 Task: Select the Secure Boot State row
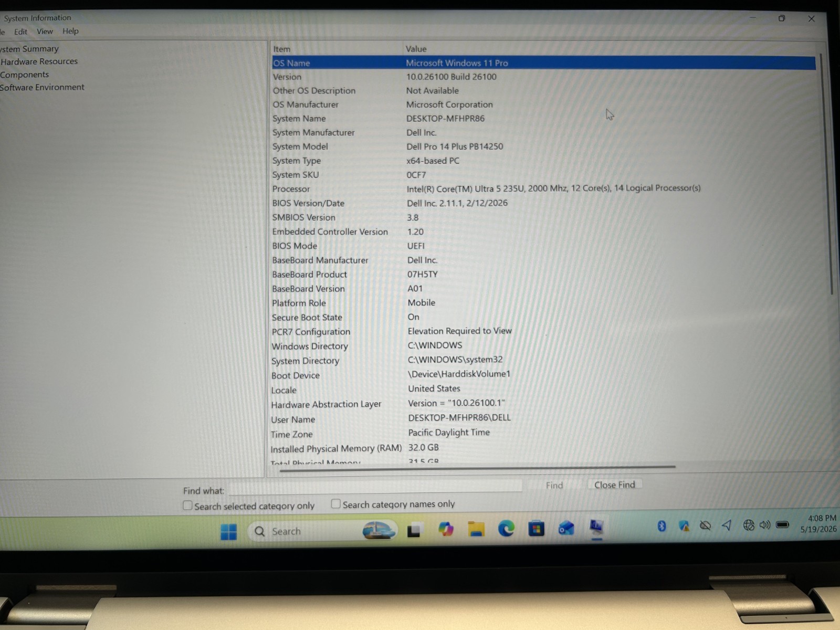[x=543, y=317]
